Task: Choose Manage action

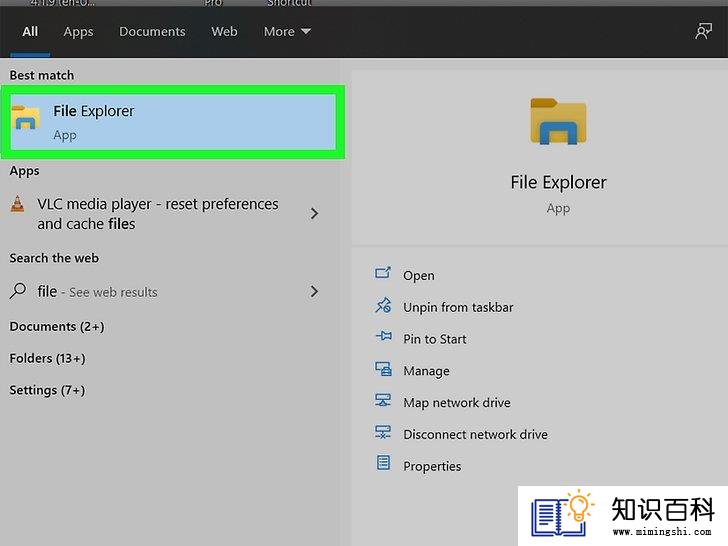Action: [x=426, y=371]
